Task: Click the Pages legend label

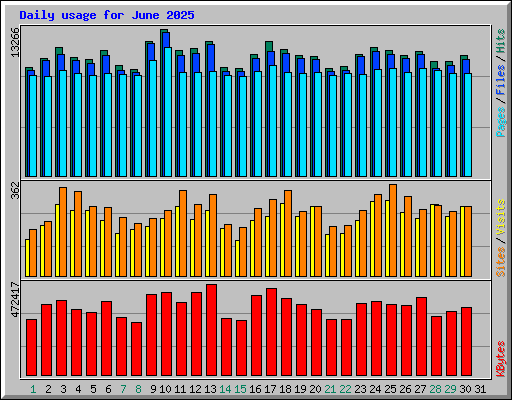Action: click(501, 122)
